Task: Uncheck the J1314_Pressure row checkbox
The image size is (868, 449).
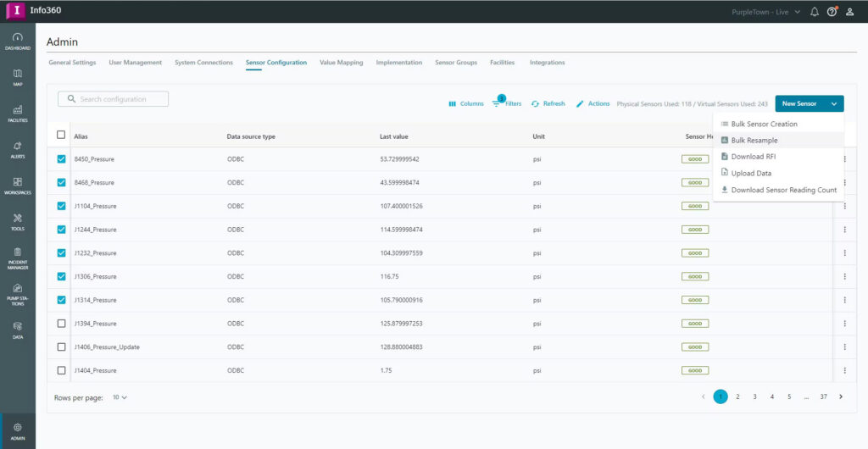Action: (61, 300)
